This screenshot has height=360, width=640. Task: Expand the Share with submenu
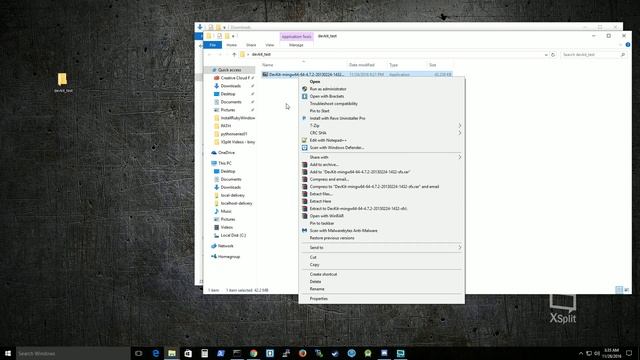tap(382, 157)
